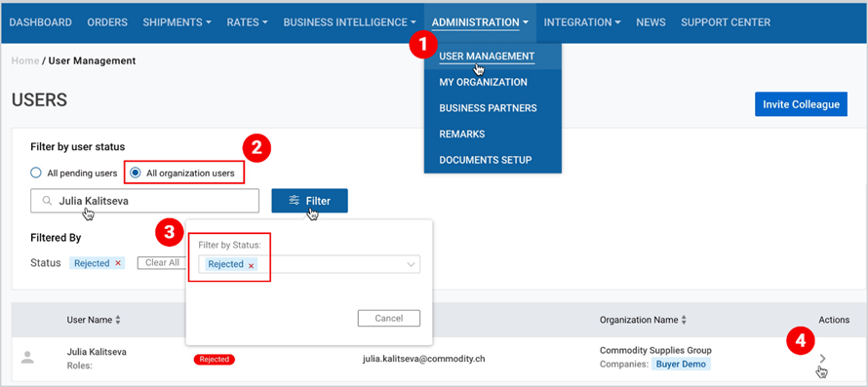Go to Support Center
Image resolution: width=868 pixels, height=387 pixels.
click(726, 22)
